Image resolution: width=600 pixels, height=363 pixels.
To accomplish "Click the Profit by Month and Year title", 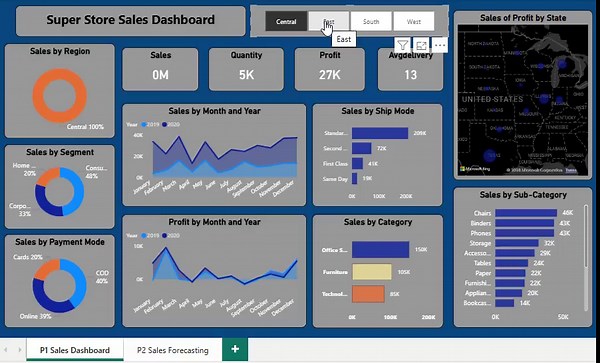I will pos(214,222).
